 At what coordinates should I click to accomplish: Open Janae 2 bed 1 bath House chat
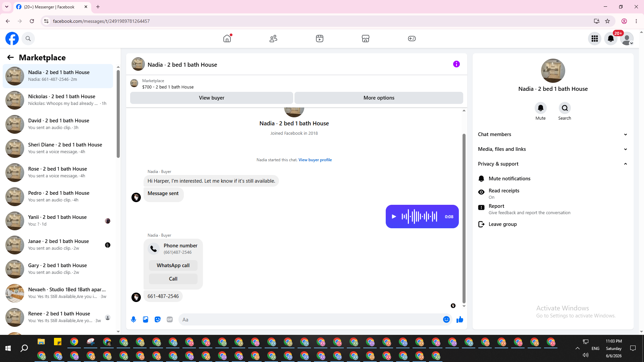point(58,245)
